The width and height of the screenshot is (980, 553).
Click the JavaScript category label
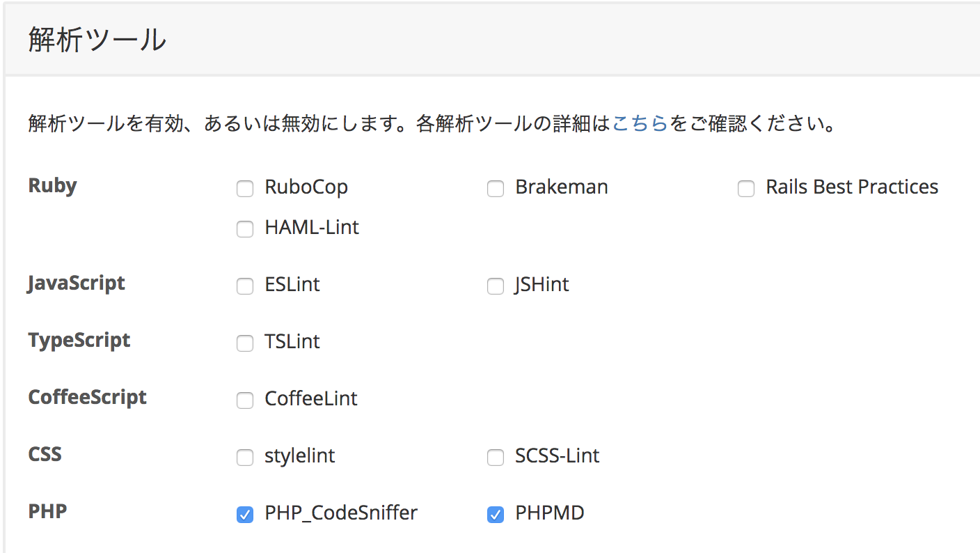[x=77, y=283]
